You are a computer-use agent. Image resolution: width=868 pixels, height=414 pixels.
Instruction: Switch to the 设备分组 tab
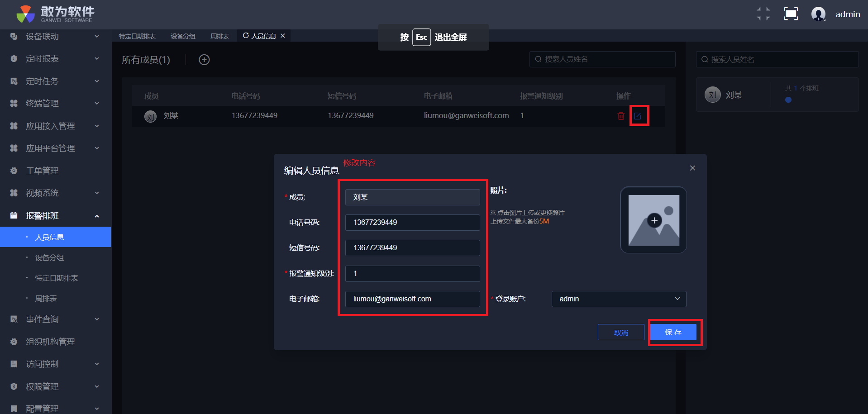[183, 36]
